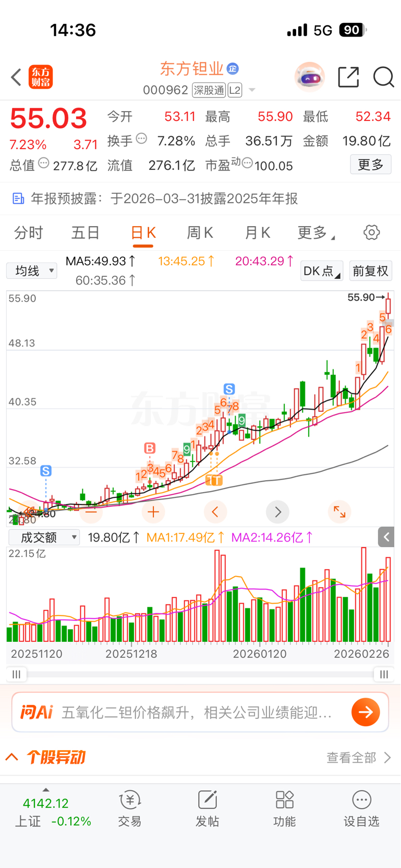This screenshot has width=401, height=868.
Task: Tap the MA2:14.26亿 volume label
Action: coord(272,537)
